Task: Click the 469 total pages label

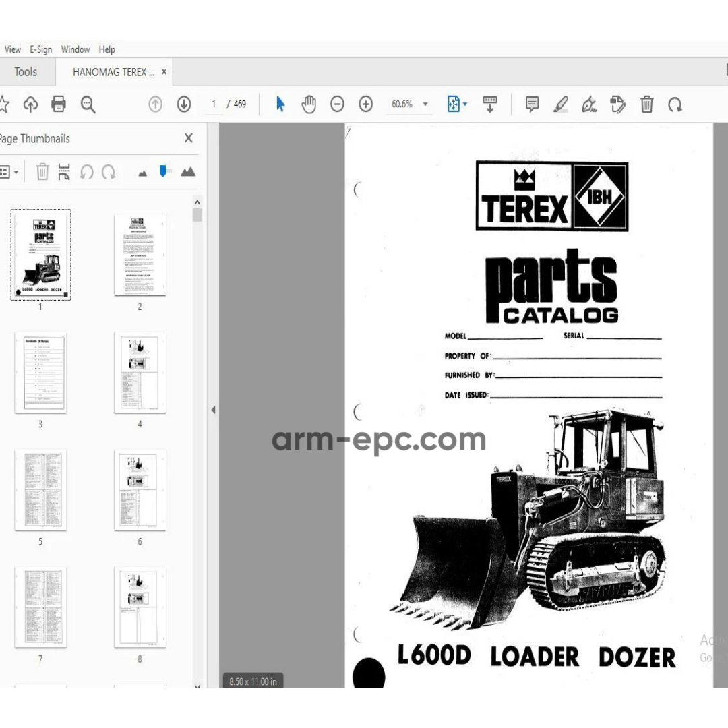Action: [x=239, y=104]
